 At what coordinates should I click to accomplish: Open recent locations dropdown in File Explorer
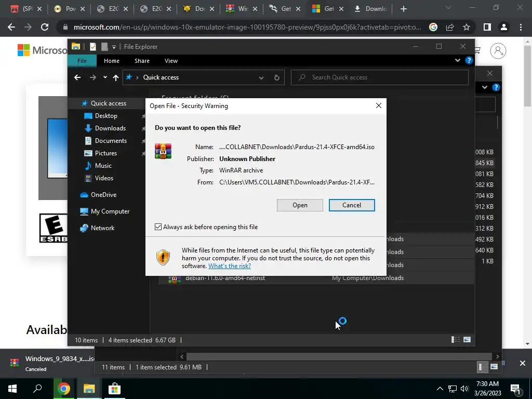coord(105,77)
